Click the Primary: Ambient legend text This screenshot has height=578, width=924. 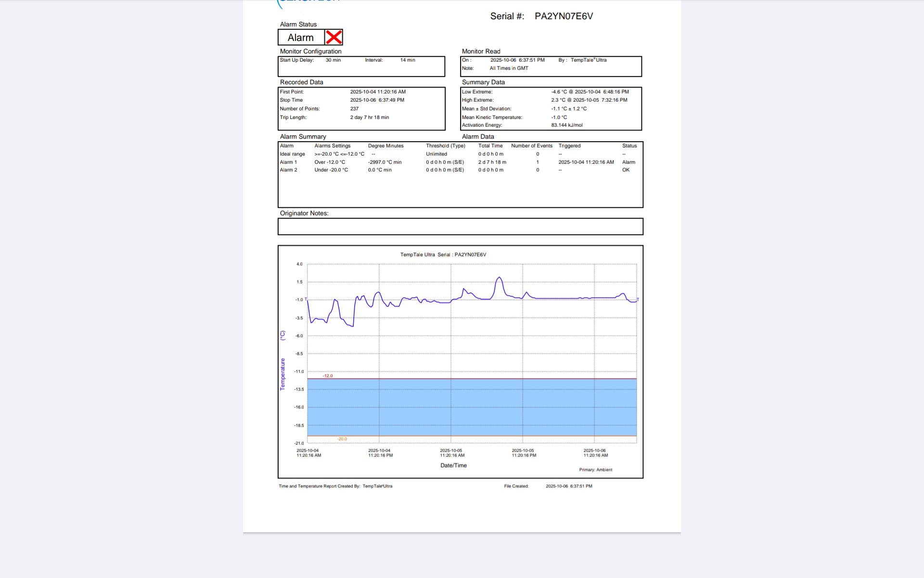[x=595, y=470]
